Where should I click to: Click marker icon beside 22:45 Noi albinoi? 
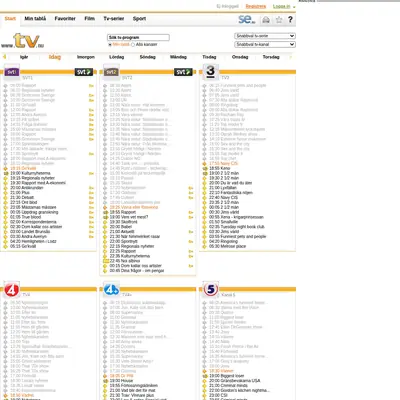coord(106,261)
